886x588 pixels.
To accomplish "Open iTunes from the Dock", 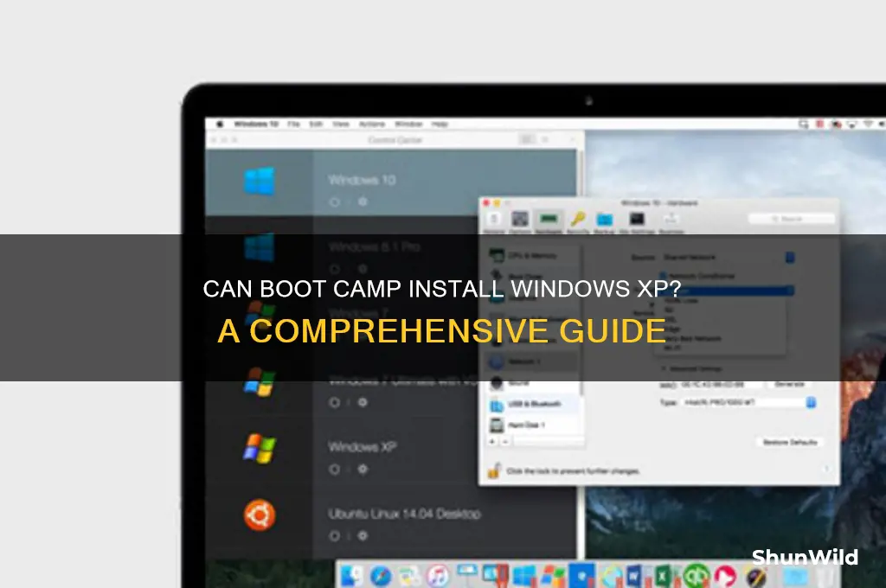I will [437, 576].
